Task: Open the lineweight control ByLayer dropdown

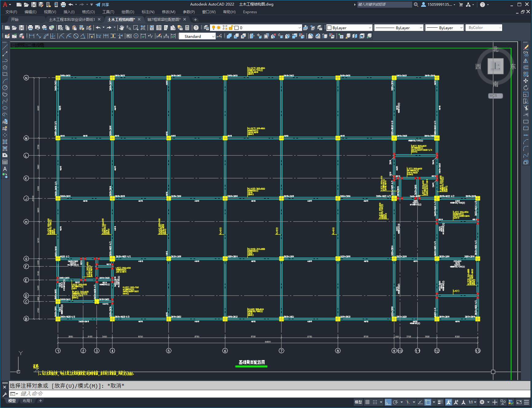Action: click(444, 28)
